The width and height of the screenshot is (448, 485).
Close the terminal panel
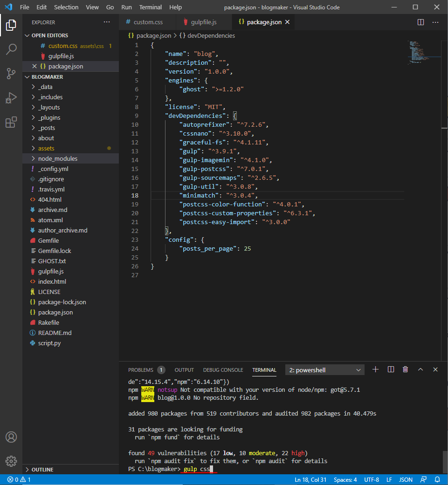pyautogui.click(x=435, y=369)
